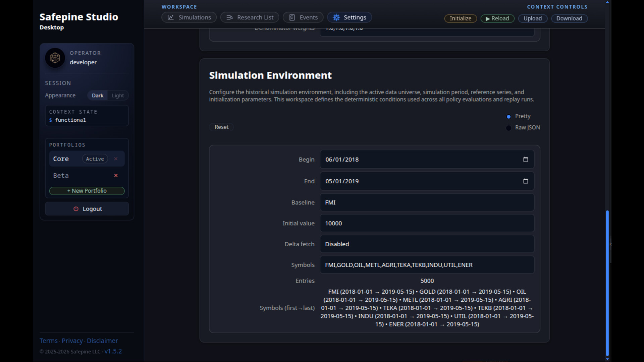Click the chart icon on the Simulations tab
644x362 pixels.
(171, 17)
